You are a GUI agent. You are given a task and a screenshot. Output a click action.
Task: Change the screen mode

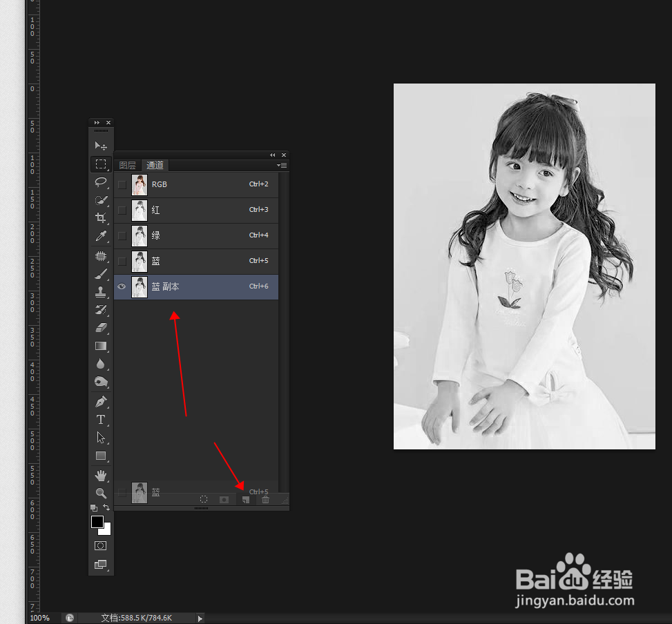pos(100,565)
